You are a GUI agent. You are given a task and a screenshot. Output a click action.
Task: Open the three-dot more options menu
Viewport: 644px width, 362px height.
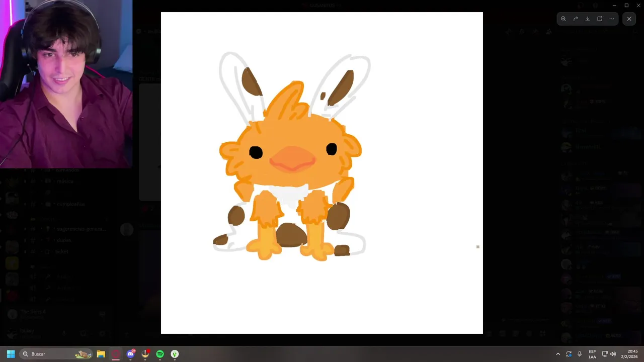click(x=612, y=19)
